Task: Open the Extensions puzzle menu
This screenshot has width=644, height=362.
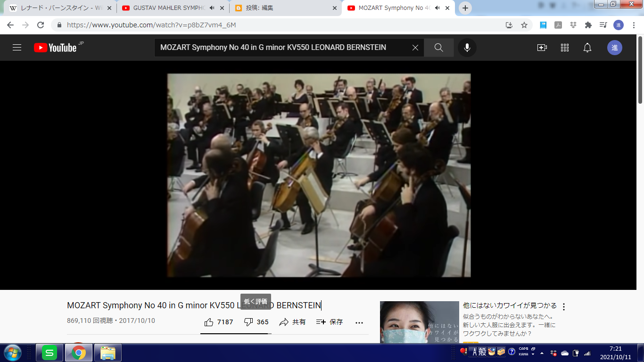Action: (588, 25)
